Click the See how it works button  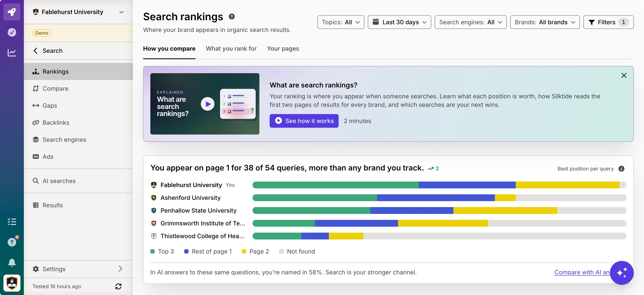click(x=304, y=121)
